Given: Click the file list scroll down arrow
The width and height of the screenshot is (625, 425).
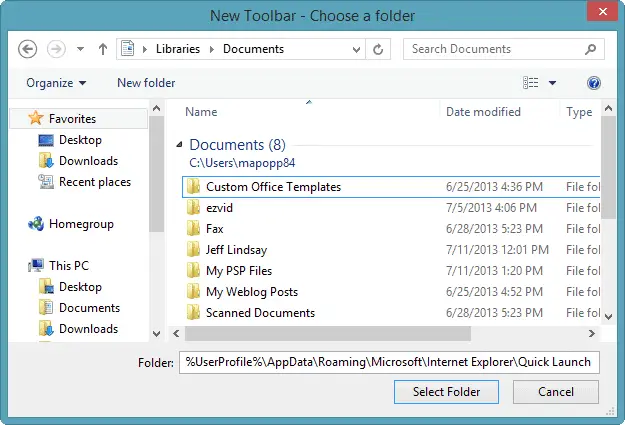Looking at the screenshot, I should point(608,317).
